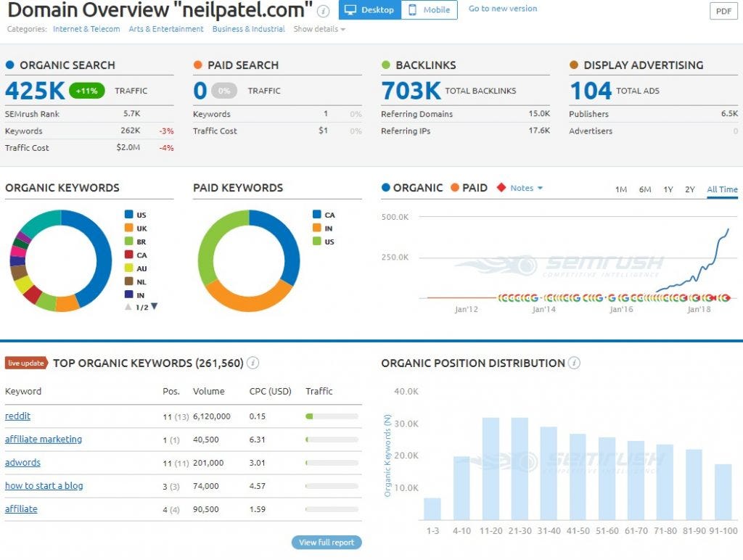Go to previous legend page arrow
The image size is (743, 560).
point(128,307)
